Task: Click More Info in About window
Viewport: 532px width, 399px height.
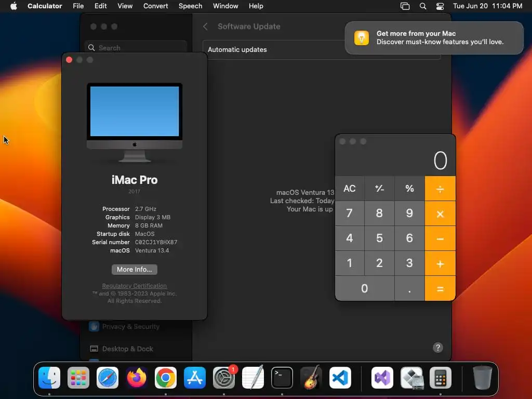Action: 135,270
